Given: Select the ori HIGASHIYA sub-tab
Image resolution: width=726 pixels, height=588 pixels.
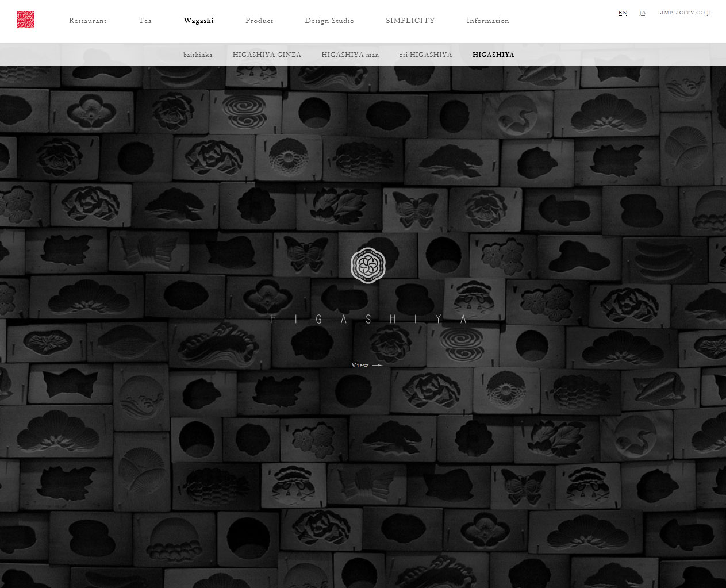Looking at the screenshot, I should [426, 55].
